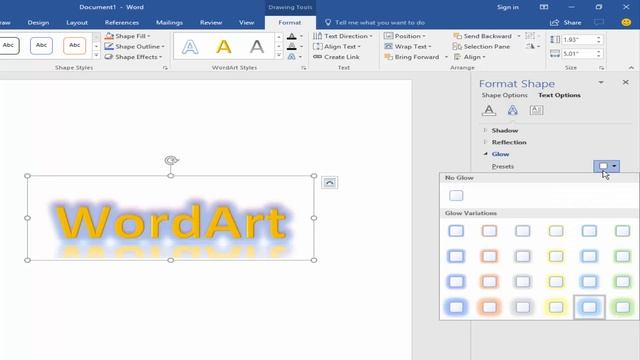The image size is (640, 360).
Task: Open Ribbon Display Options icon
Action: point(544,7)
